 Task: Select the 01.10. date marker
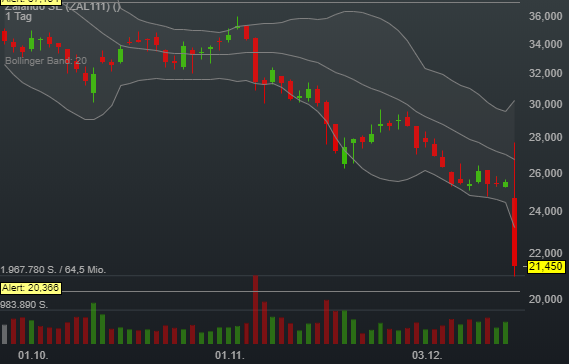point(33,355)
